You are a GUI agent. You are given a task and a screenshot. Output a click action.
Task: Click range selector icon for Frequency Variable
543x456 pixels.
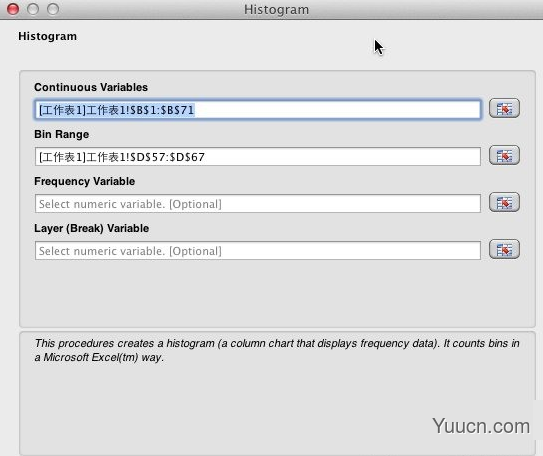pyautogui.click(x=504, y=202)
